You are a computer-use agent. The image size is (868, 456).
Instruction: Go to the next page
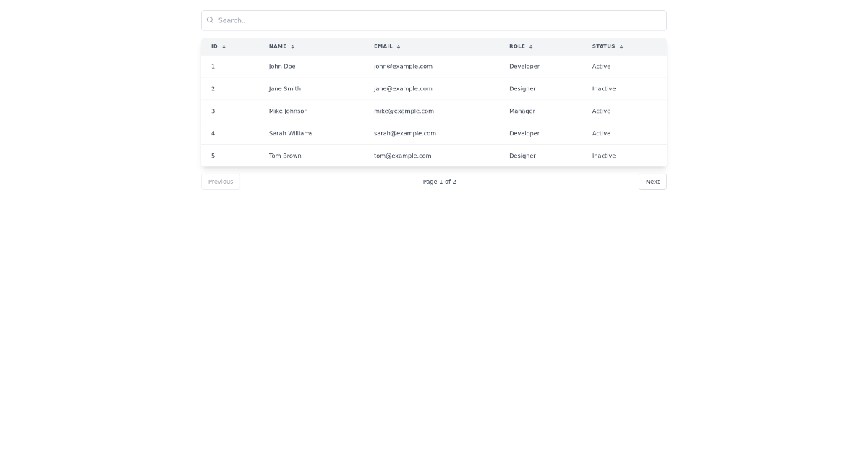(x=652, y=182)
